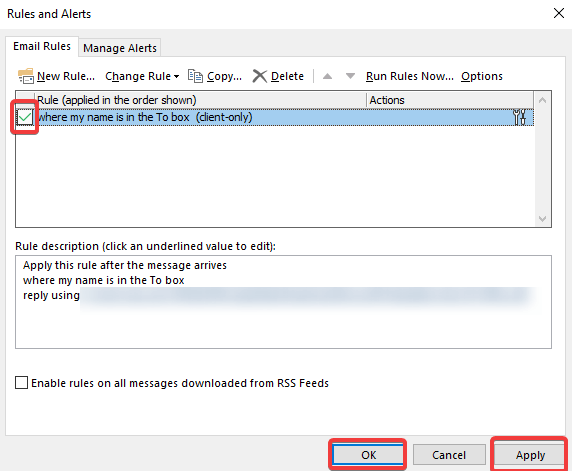Click the Cancel button
This screenshot has height=471, width=572.
tap(449, 455)
